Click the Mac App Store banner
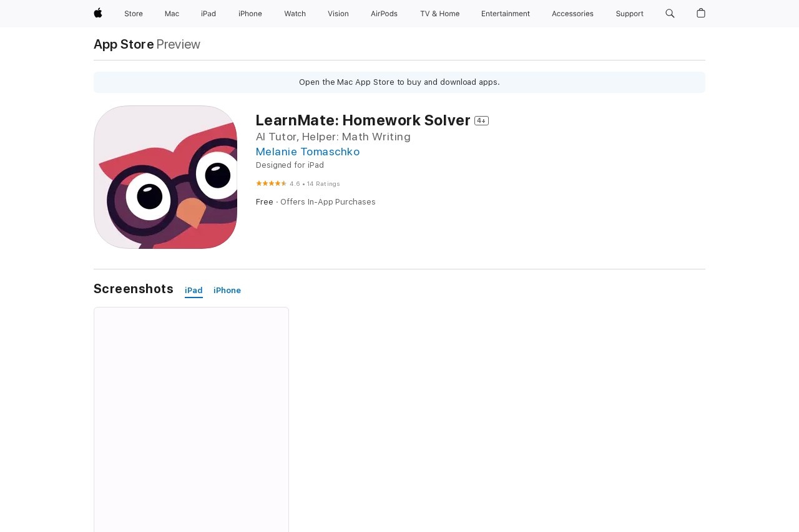This screenshot has height=532, width=799. coord(399,82)
